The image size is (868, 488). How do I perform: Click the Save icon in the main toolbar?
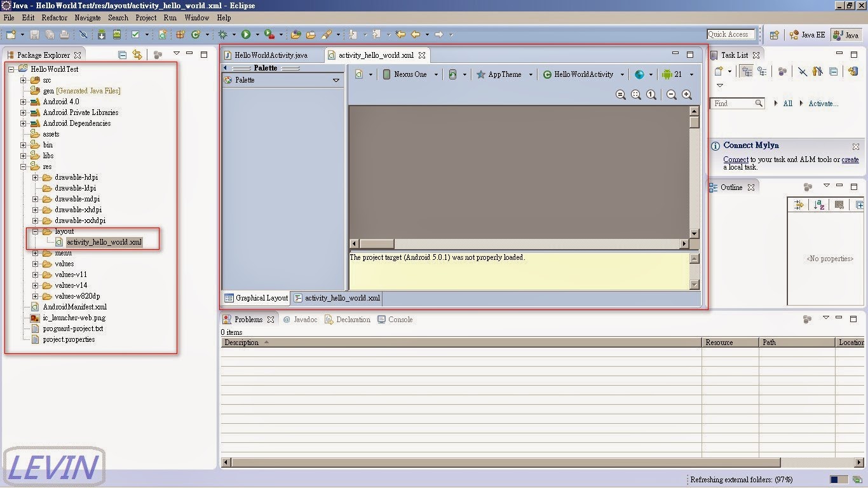35,35
